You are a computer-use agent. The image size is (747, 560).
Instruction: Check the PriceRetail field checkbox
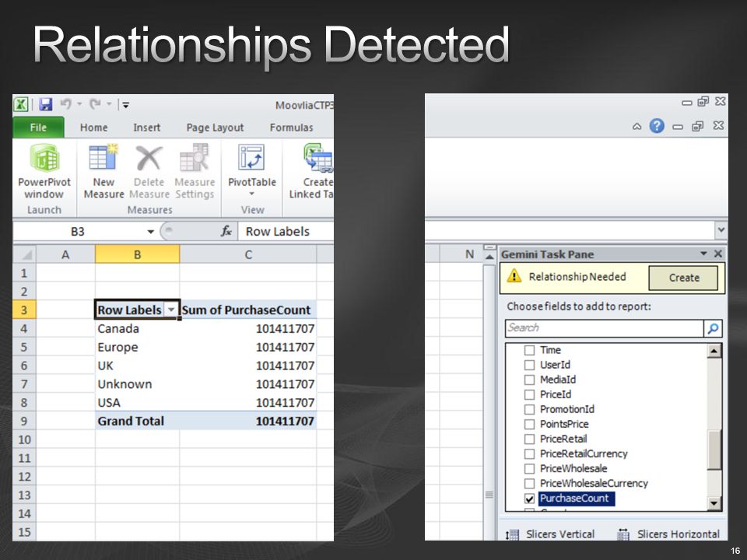coord(529,439)
